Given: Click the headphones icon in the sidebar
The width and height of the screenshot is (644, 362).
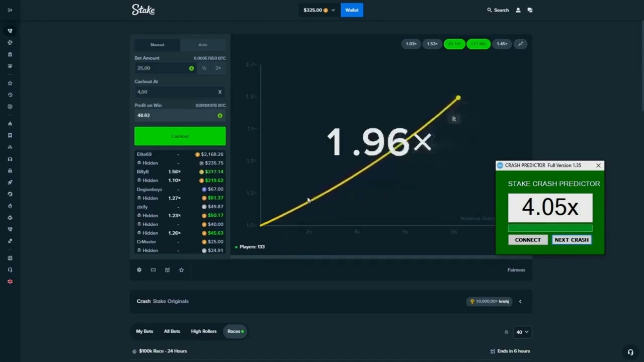Looking at the screenshot, I should [x=10, y=159].
